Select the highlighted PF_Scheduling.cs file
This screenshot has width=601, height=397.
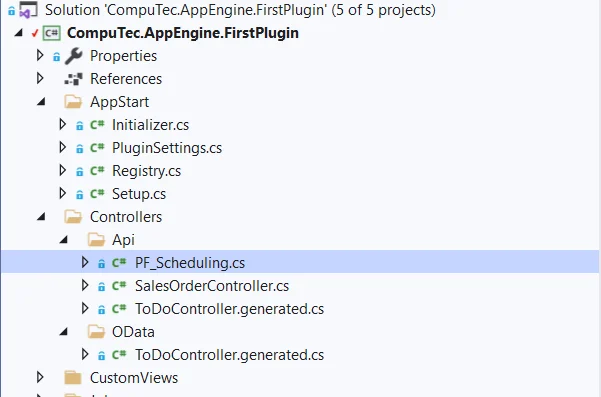tap(190, 263)
